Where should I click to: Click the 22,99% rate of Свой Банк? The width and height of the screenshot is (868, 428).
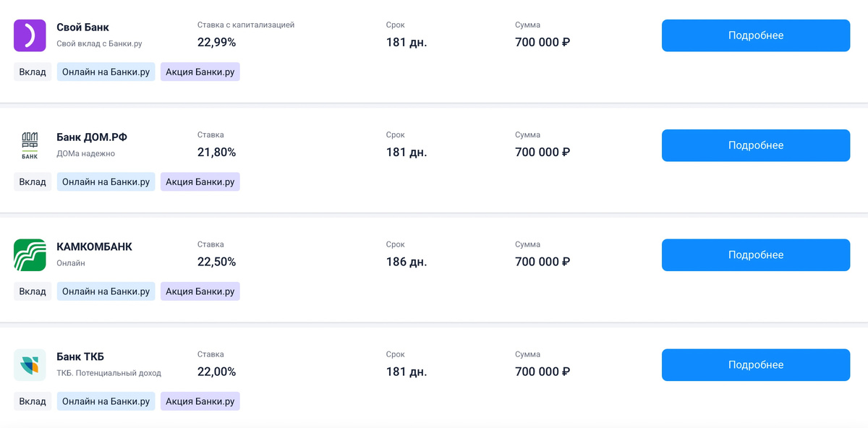pos(216,42)
